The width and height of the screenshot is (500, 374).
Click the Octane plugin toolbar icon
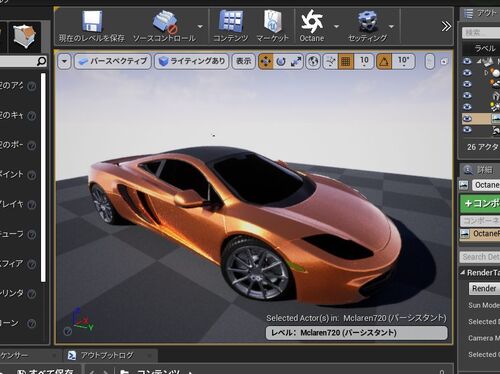(312, 21)
